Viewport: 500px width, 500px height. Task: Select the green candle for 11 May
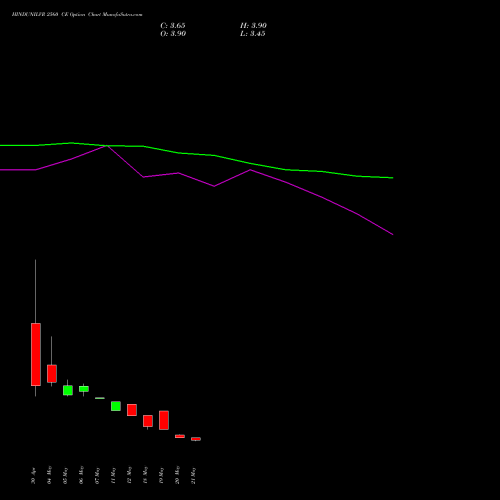pyautogui.click(x=116, y=406)
